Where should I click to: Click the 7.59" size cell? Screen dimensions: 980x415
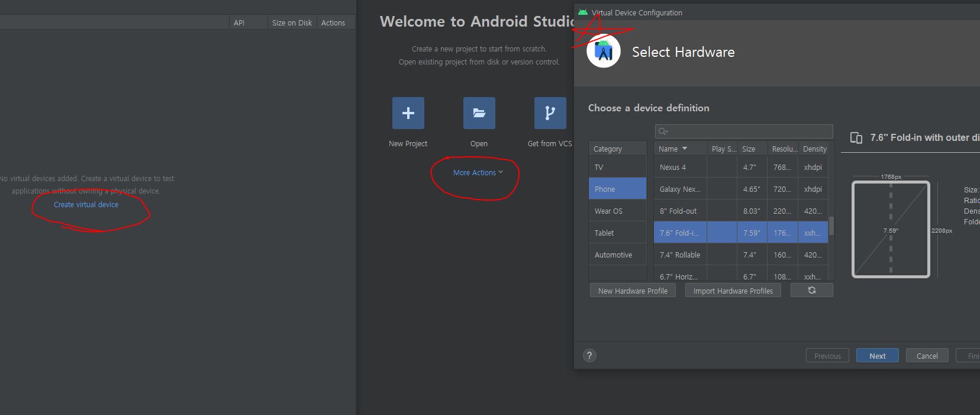(753, 233)
